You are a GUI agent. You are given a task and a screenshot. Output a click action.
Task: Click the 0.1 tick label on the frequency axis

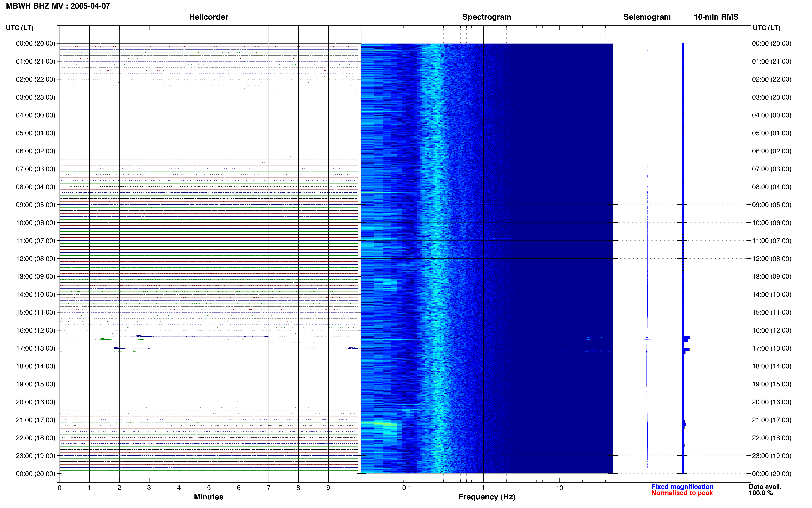tap(407, 487)
